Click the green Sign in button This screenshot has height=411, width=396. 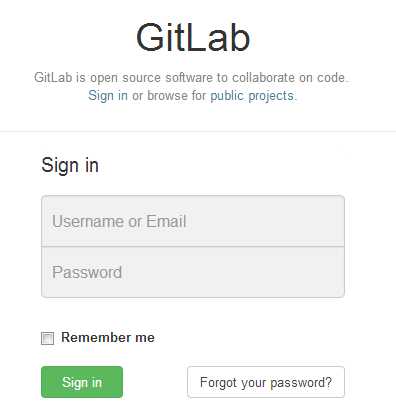pyautogui.click(x=82, y=382)
